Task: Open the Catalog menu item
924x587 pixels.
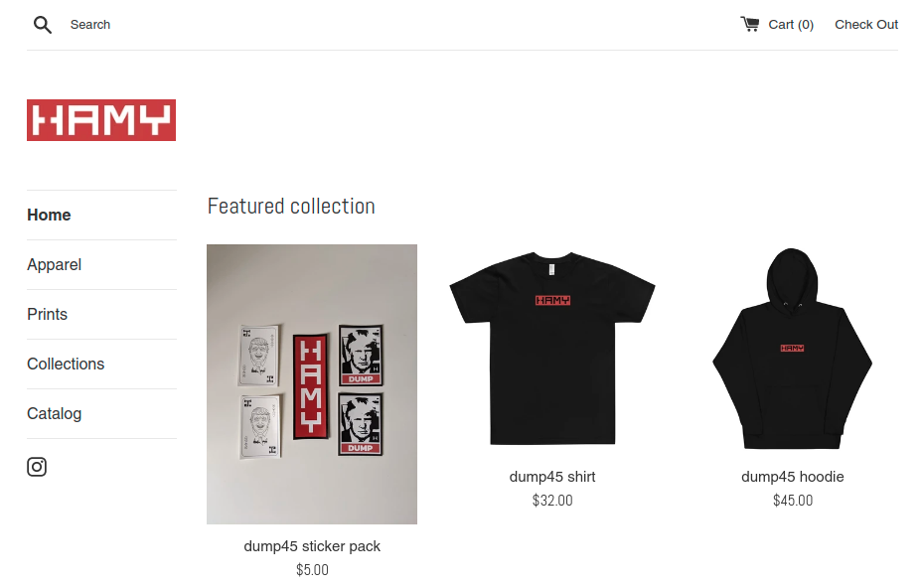Action: click(55, 413)
